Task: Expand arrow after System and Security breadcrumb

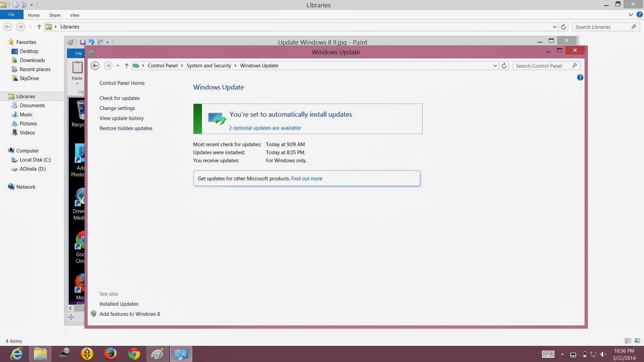Action: coord(235,66)
